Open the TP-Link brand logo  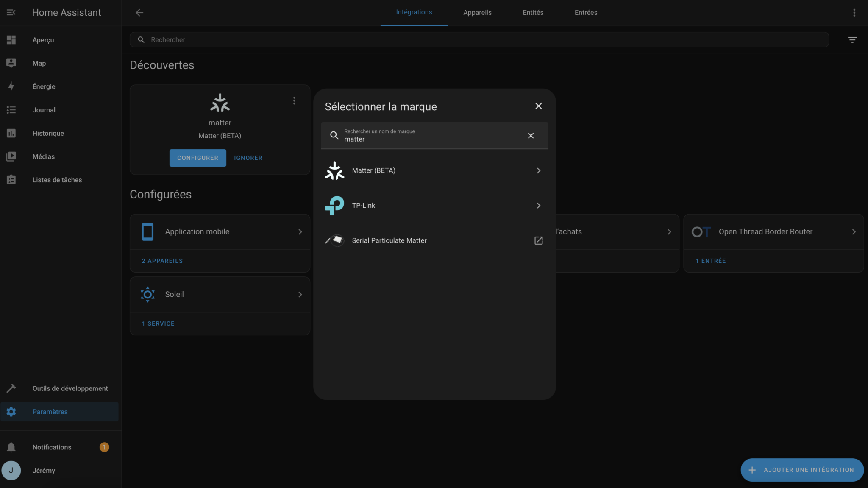pyautogui.click(x=334, y=205)
